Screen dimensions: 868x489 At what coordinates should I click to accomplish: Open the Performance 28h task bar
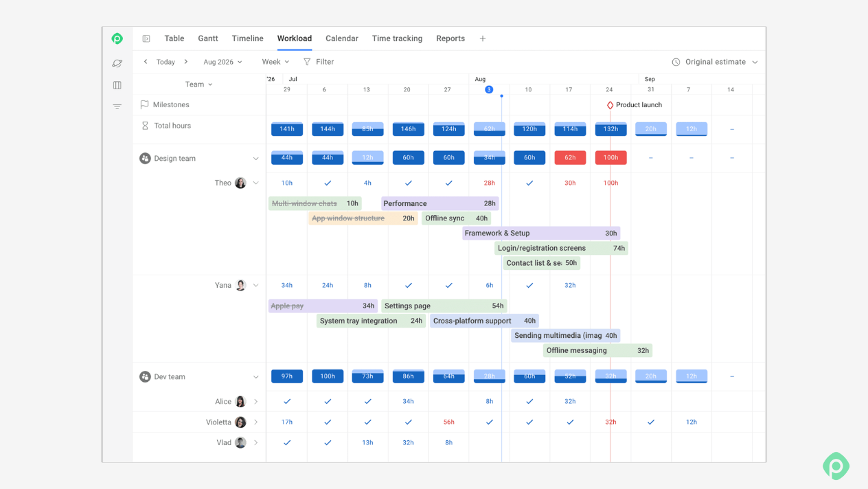(440, 203)
